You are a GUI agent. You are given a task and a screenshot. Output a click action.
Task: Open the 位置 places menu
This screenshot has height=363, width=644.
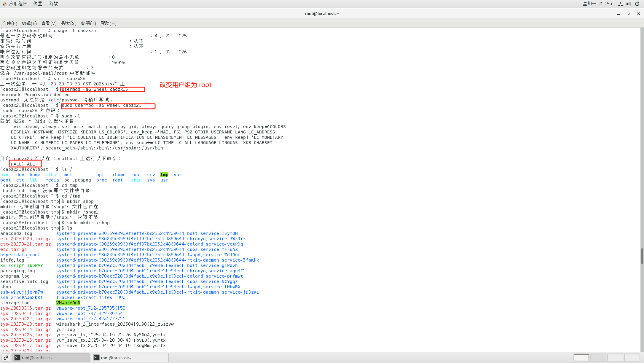point(38,4)
